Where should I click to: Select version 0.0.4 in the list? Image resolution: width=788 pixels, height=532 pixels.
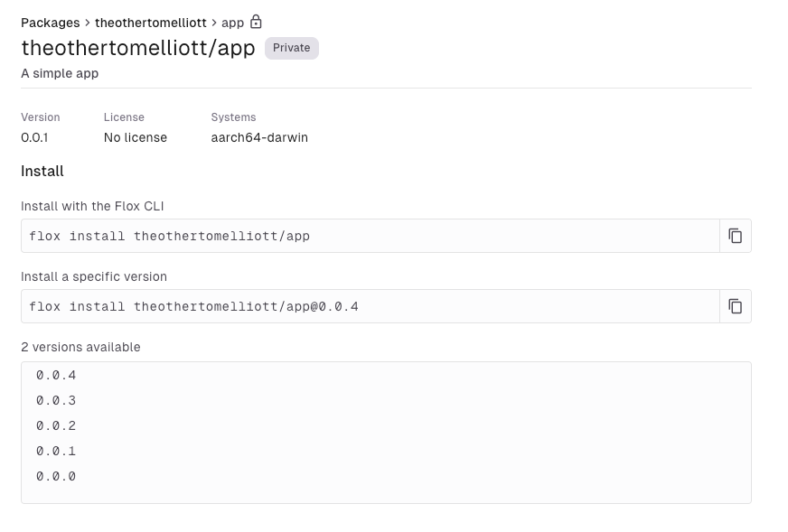click(56, 375)
